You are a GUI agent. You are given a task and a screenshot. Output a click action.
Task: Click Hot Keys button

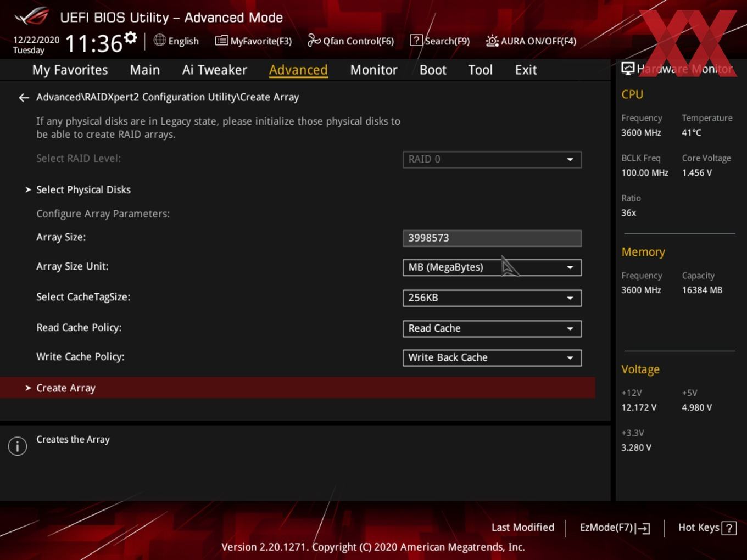tap(707, 528)
